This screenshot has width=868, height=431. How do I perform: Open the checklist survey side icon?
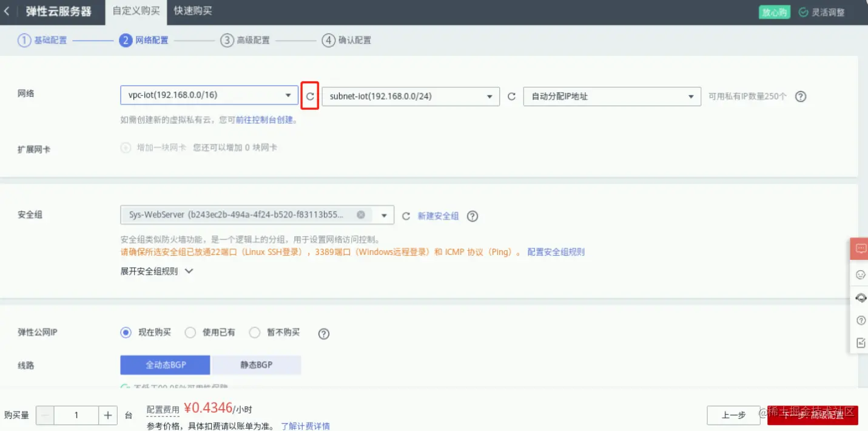pos(861,343)
